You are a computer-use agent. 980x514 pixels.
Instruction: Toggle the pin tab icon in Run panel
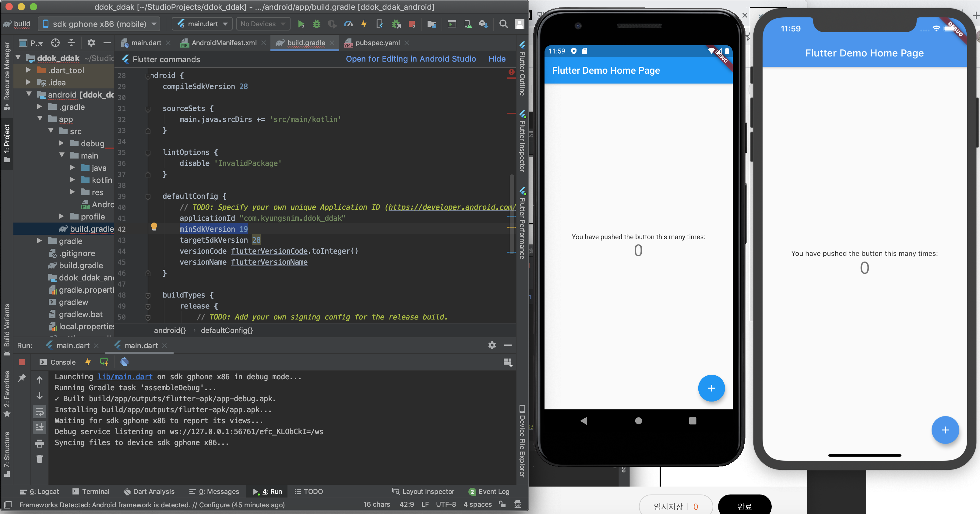click(x=22, y=378)
